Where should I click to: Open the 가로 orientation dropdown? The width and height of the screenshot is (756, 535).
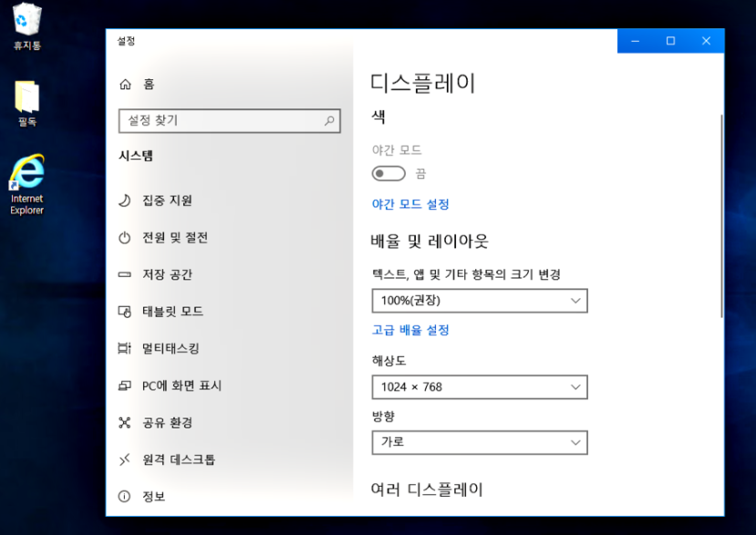[480, 442]
